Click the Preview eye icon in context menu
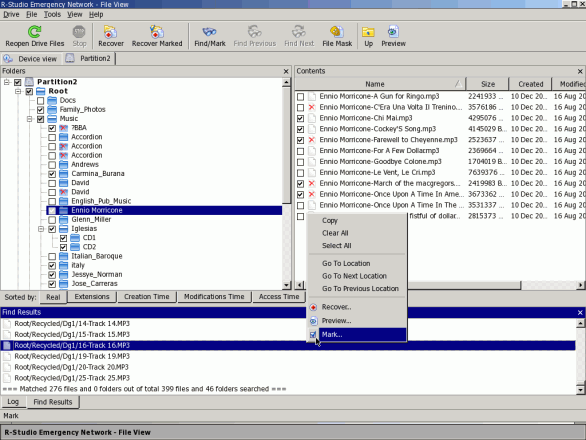This screenshot has height=440, width=586. [x=313, y=321]
